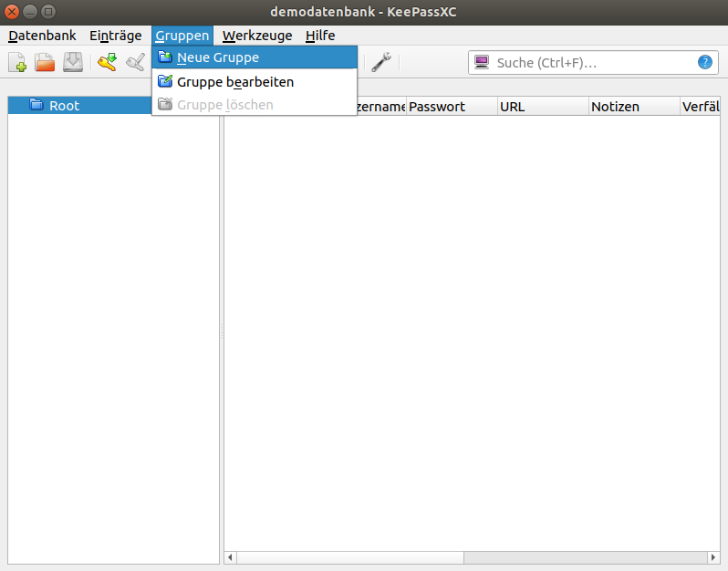Focus the Suche search input field
Viewport: 728px width, 571px height.
593,63
